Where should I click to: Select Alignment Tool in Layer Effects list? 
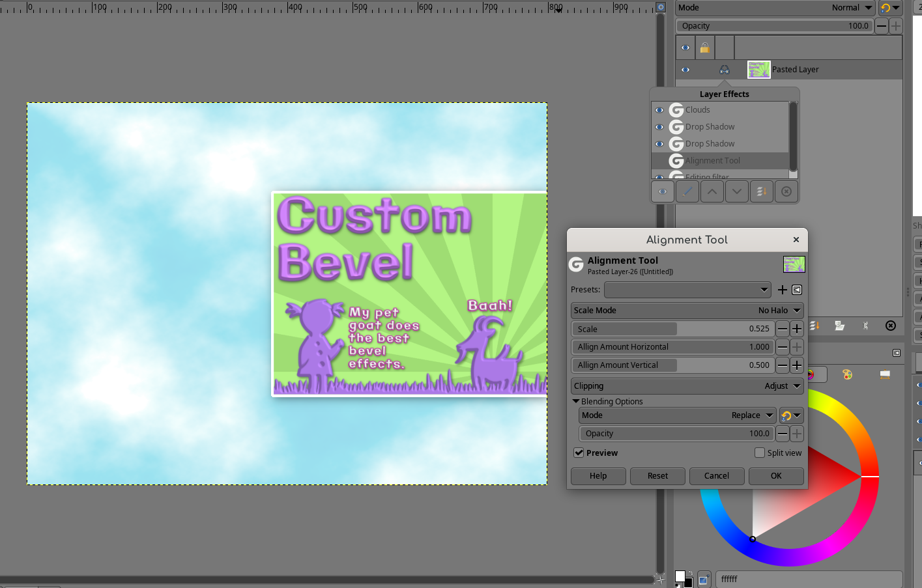click(x=713, y=161)
